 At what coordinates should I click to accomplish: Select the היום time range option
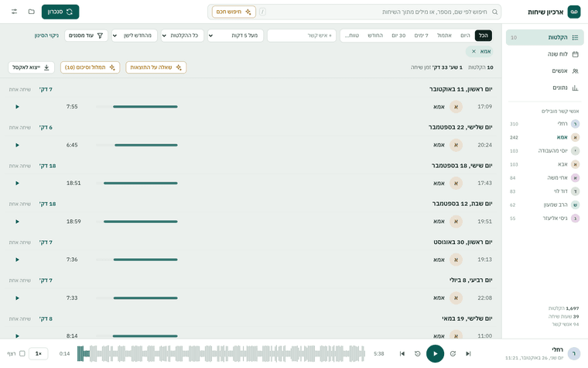[x=465, y=36]
